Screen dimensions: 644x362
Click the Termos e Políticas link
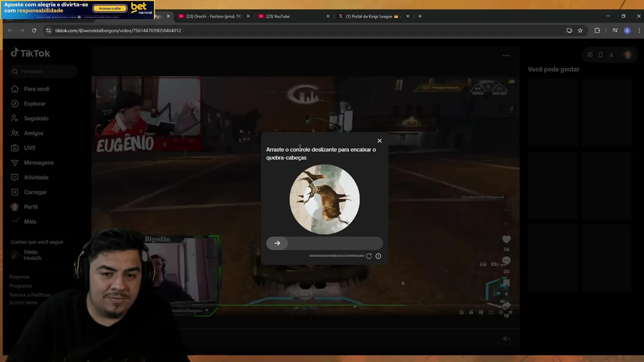click(x=30, y=295)
